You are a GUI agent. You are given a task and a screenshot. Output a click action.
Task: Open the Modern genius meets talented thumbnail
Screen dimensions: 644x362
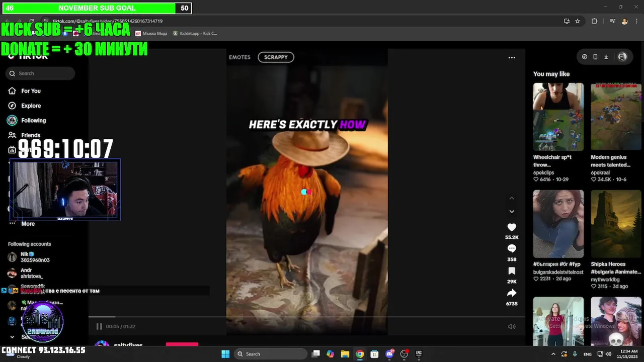616,117
